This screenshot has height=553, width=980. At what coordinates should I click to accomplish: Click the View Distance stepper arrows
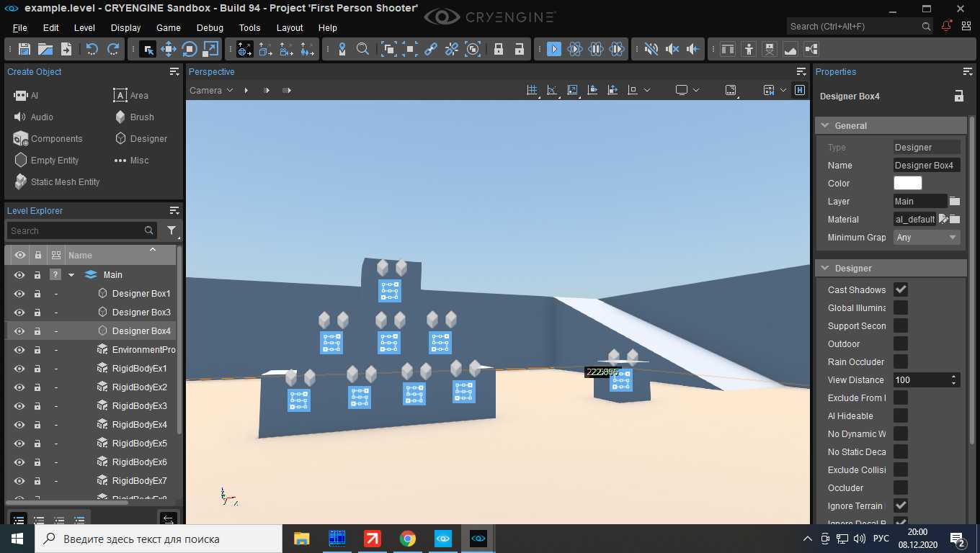954,379
